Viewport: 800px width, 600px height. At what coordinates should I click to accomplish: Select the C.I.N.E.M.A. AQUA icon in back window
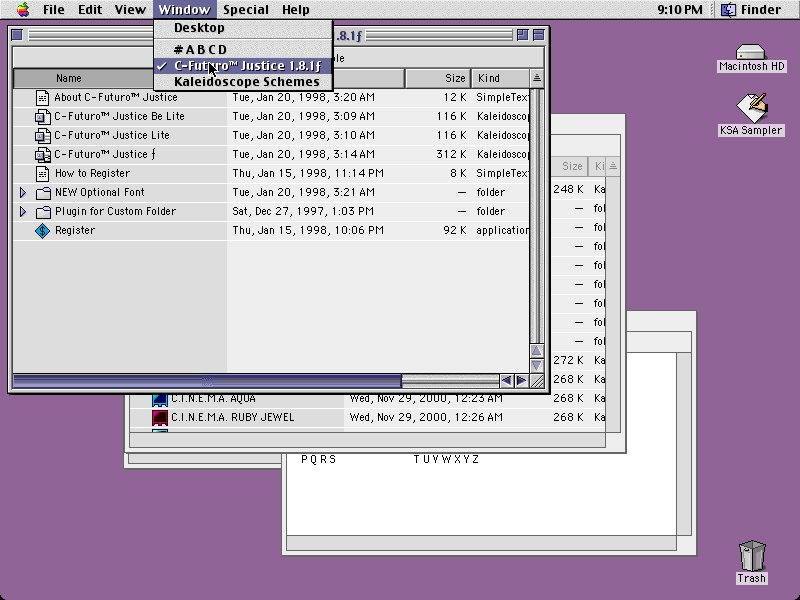pos(160,399)
